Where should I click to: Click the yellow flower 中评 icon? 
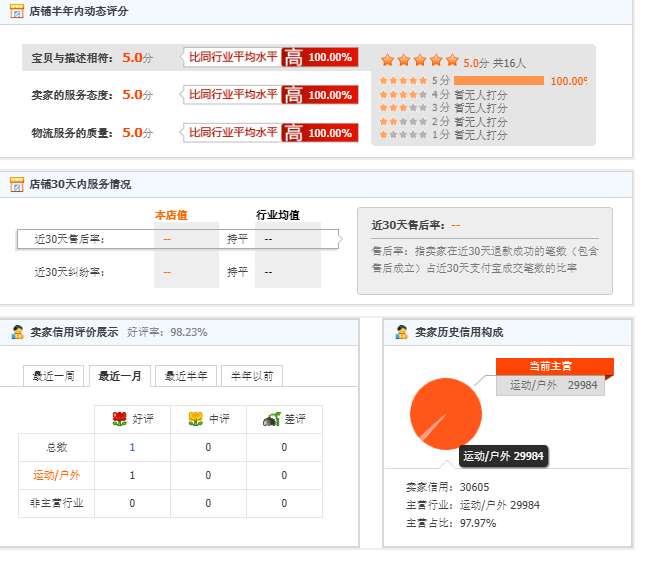tap(196, 419)
